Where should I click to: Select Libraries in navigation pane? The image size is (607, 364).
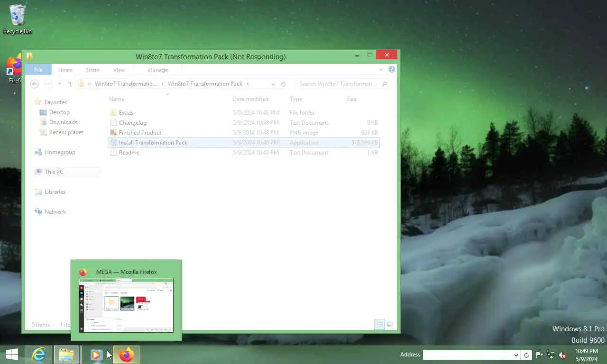(x=55, y=192)
